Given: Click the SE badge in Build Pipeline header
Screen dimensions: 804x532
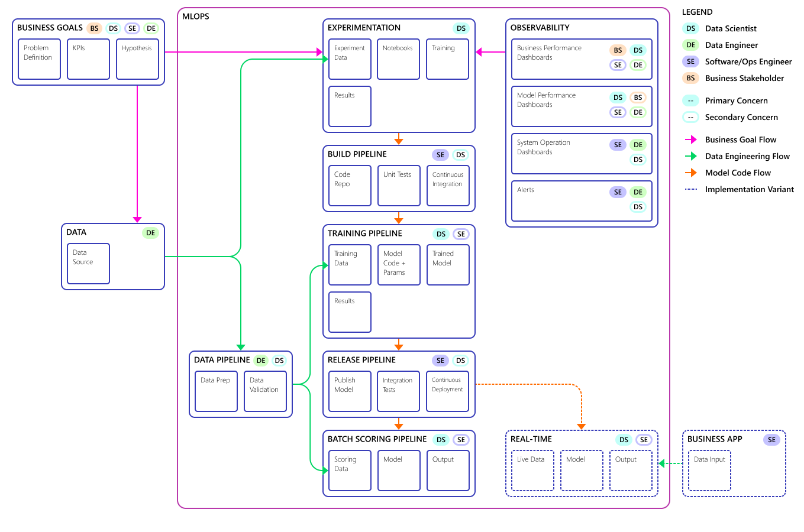Looking at the screenshot, I should point(440,155).
